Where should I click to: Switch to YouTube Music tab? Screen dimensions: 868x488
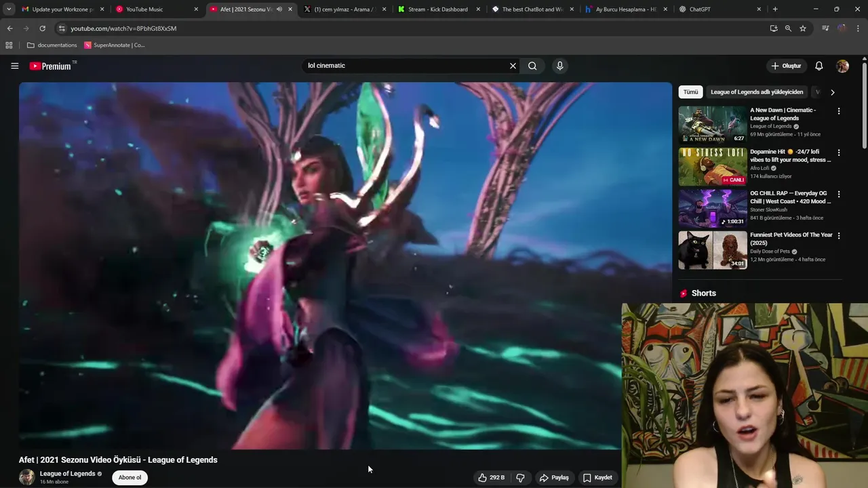pyautogui.click(x=156, y=9)
